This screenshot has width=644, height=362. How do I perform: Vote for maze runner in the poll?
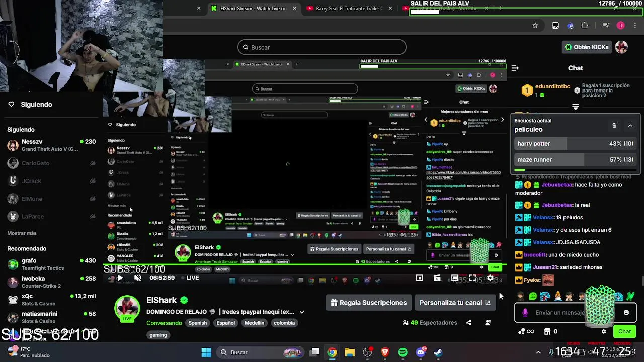coord(576,160)
